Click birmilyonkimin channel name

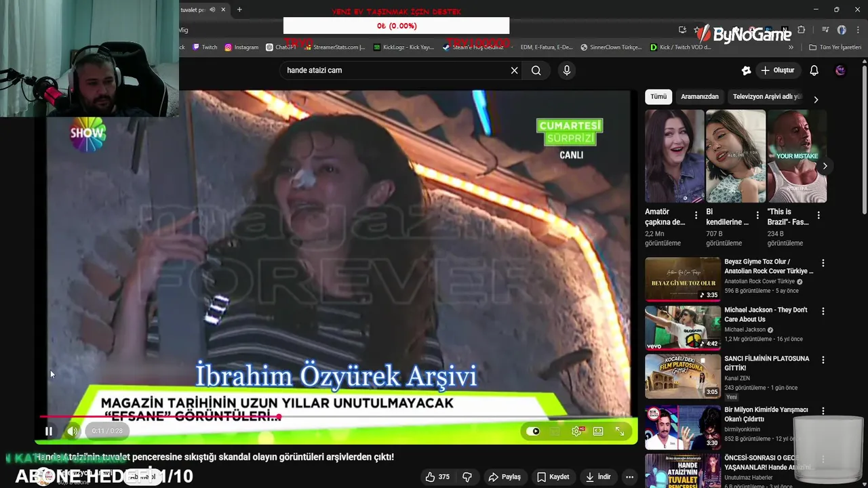[742, 429]
